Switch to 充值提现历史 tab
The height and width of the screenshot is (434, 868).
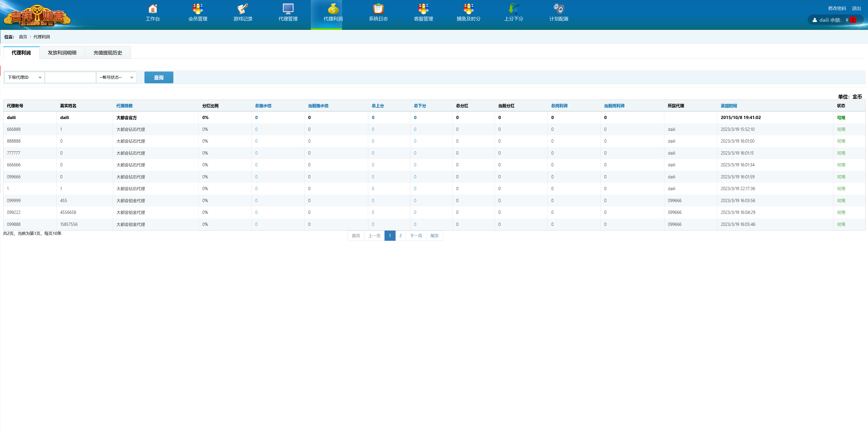coord(108,52)
